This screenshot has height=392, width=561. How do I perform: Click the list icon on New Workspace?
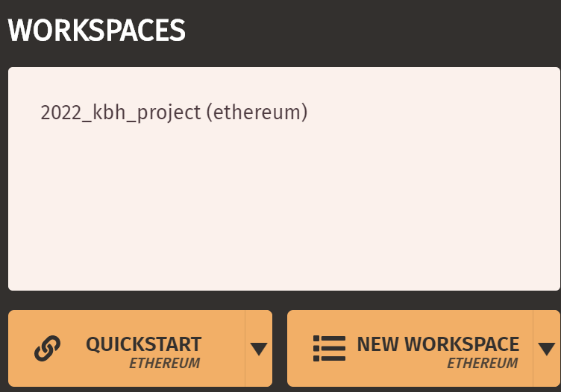coord(329,349)
